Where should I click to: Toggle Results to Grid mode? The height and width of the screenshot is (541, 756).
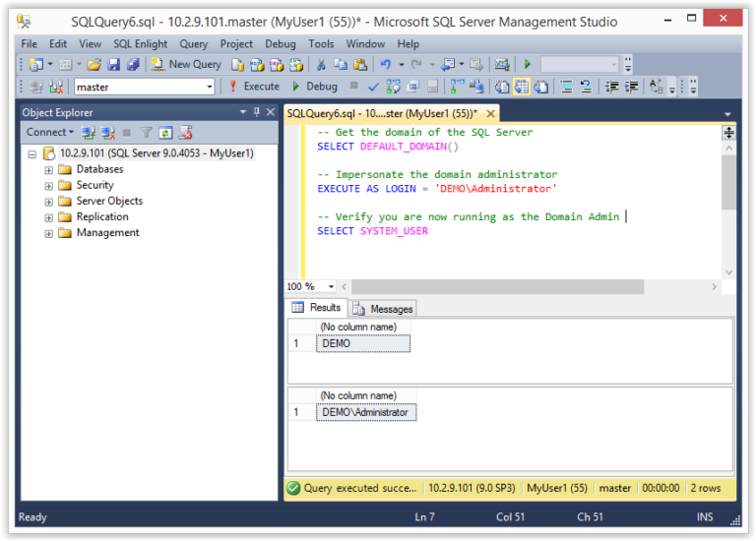point(521,87)
